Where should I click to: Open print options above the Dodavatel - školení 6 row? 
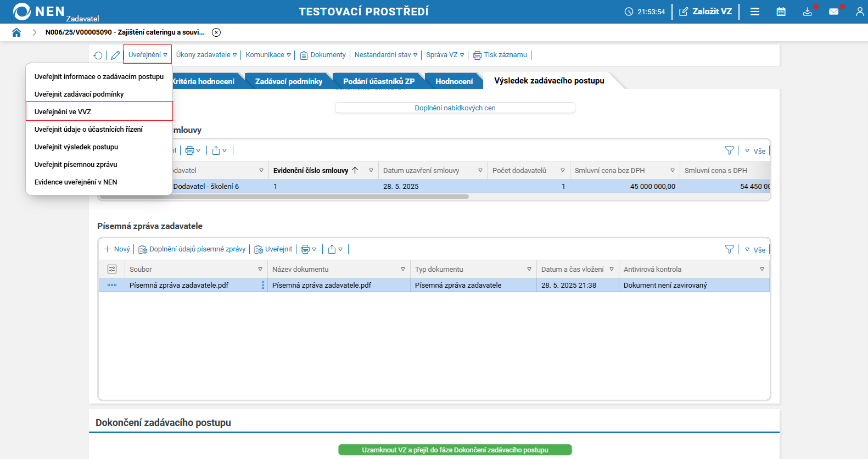coord(193,150)
